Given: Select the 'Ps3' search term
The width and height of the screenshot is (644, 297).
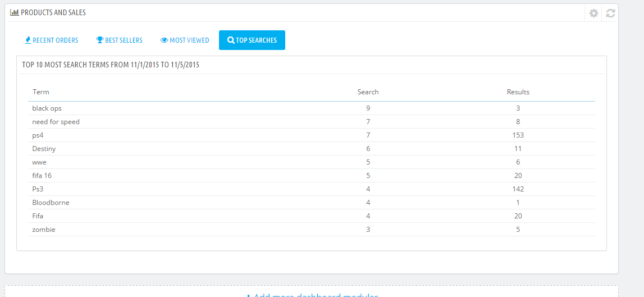Looking at the screenshot, I should tap(38, 189).
